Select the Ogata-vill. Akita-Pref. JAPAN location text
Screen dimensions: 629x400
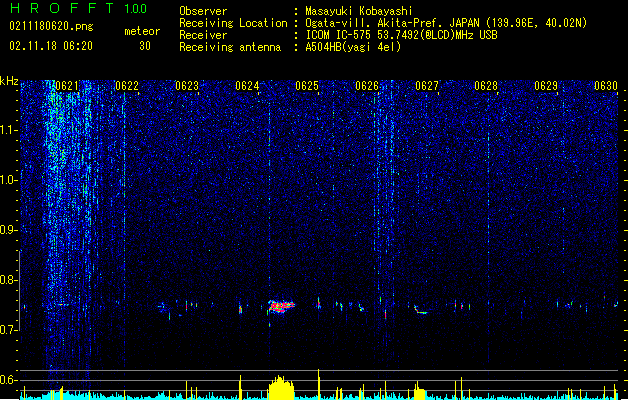(446, 23)
